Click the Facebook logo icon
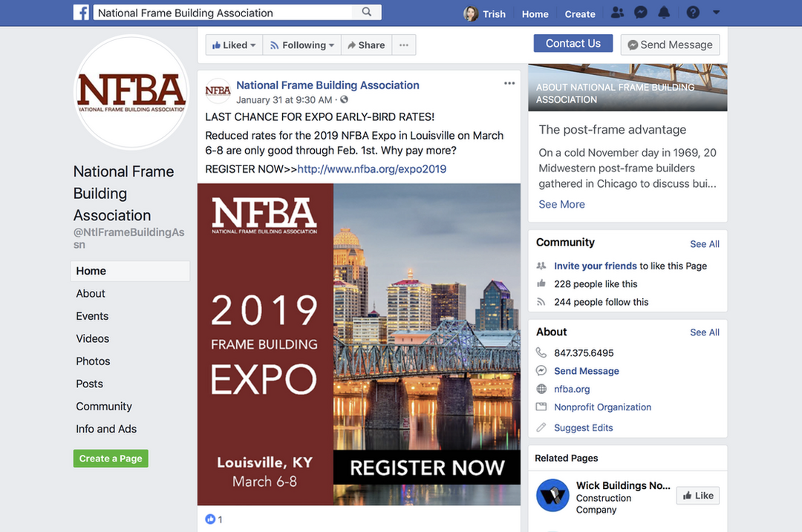802x532 pixels. (81, 13)
